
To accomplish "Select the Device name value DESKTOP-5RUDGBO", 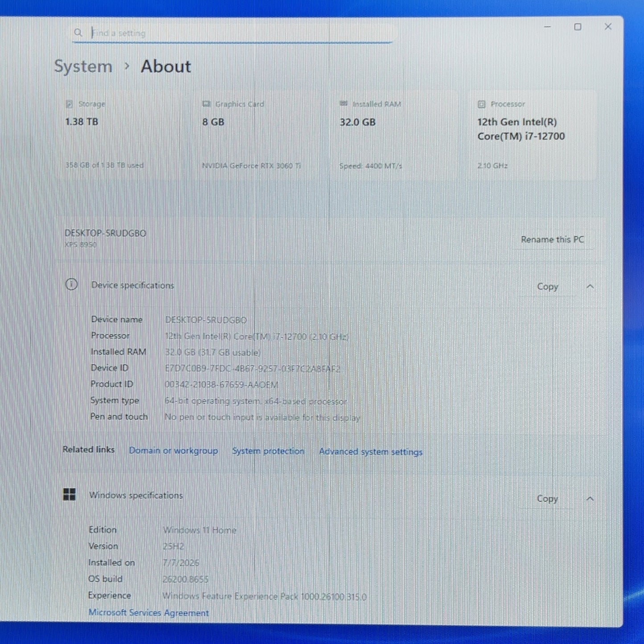I will pos(206,320).
